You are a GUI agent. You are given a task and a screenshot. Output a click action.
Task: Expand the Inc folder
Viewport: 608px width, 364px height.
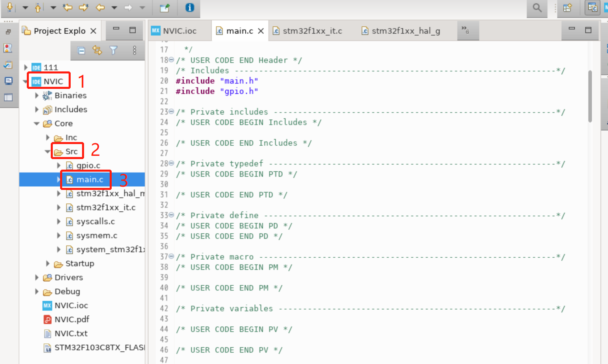pyautogui.click(x=48, y=138)
